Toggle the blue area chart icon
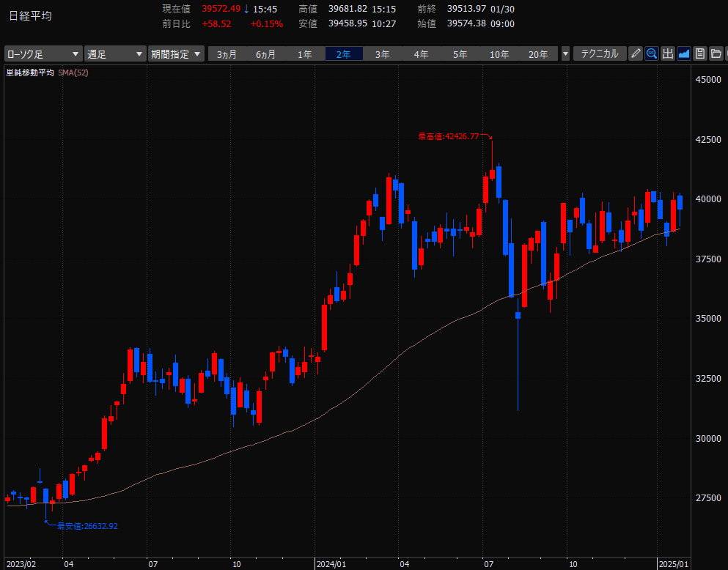Viewport: 728px width, 570px height. pos(684,53)
